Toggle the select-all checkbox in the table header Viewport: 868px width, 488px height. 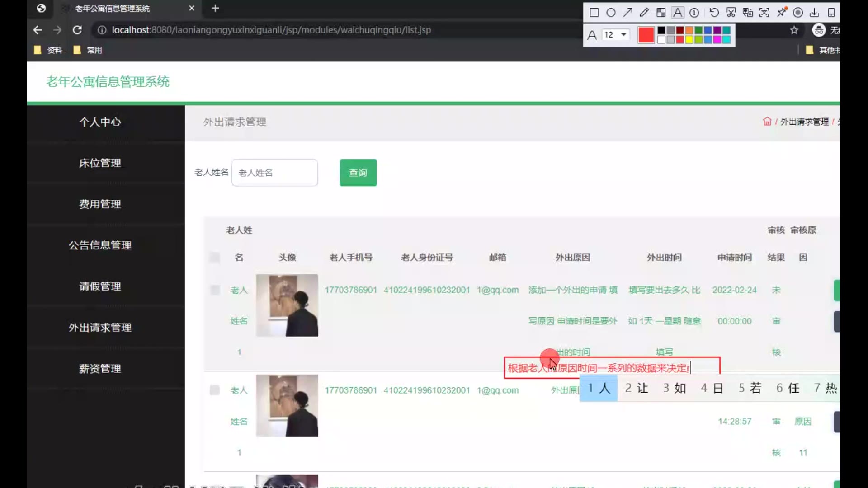pyautogui.click(x=215, y=258)
